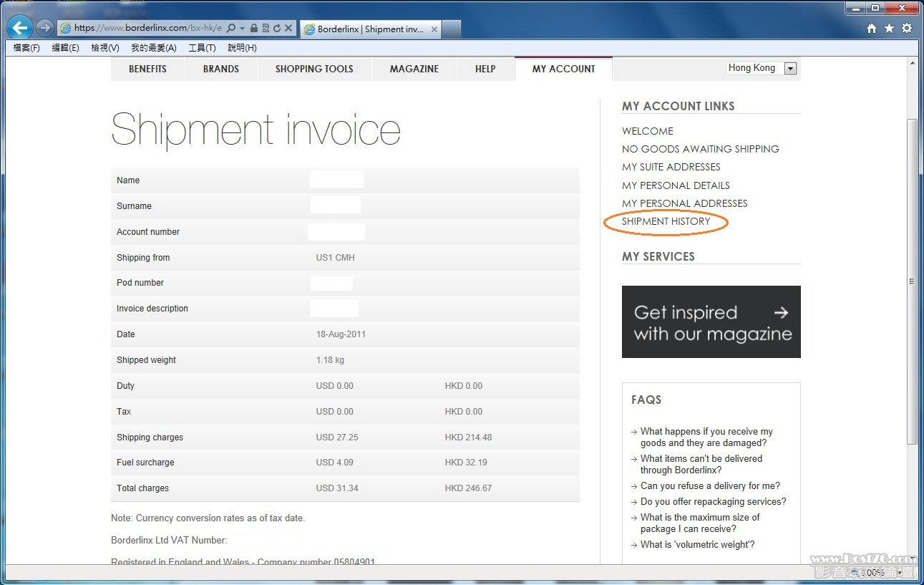The height and width of the screenshot is (585, 924).
Task: Stop loading with the X in address bar
Action: coord(288,28)
